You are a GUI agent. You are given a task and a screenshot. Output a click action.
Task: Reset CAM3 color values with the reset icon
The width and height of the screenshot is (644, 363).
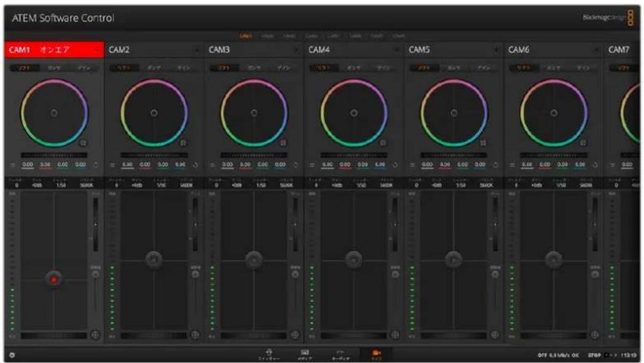pos(296,165)
